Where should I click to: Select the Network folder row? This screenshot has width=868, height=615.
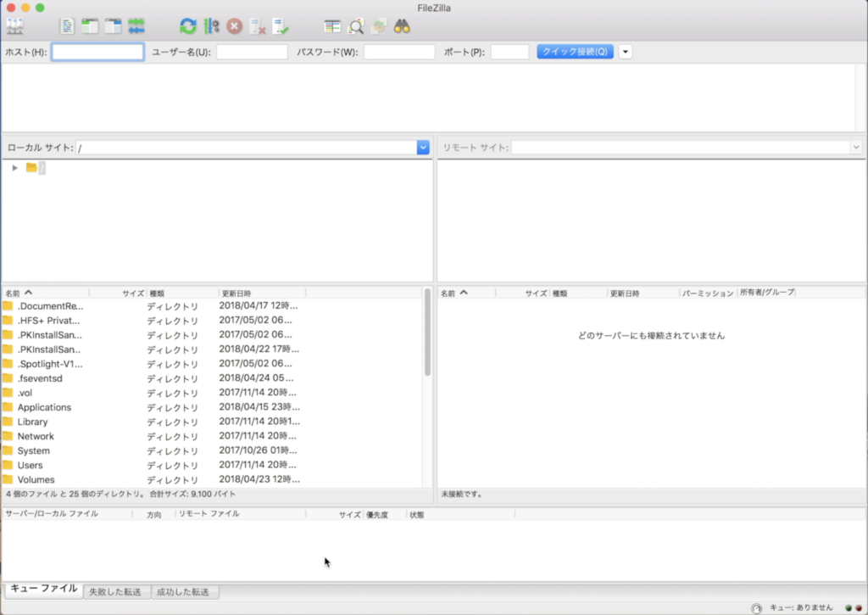(211, 436)
